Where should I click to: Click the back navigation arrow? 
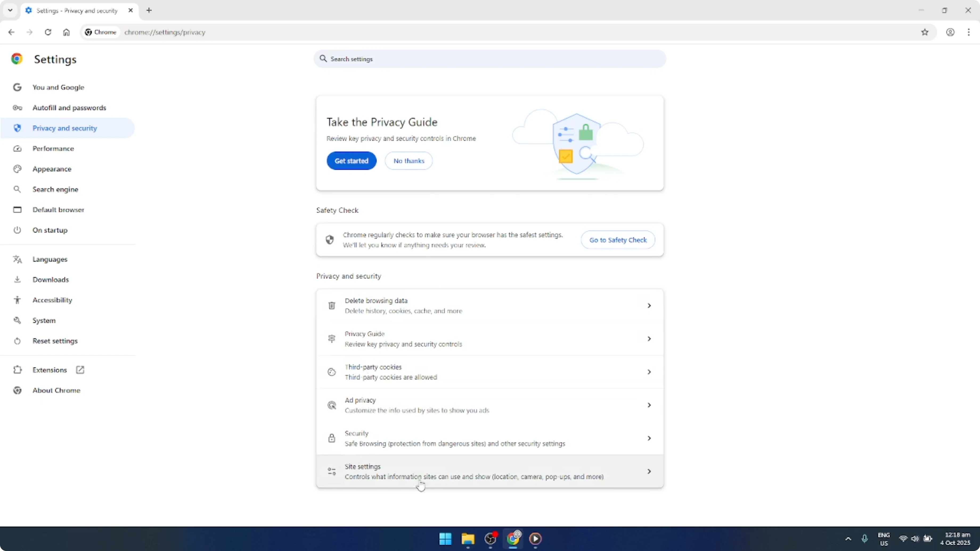pyautogui.click(x=11, y=32)
